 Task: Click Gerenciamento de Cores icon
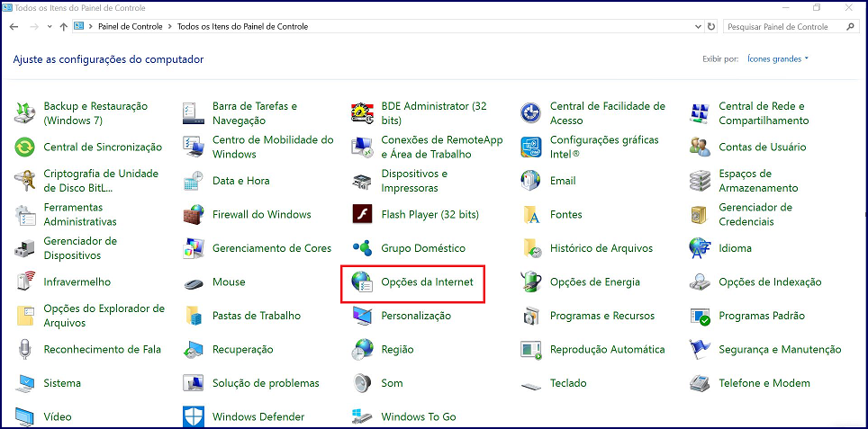(x=194, y=248)
